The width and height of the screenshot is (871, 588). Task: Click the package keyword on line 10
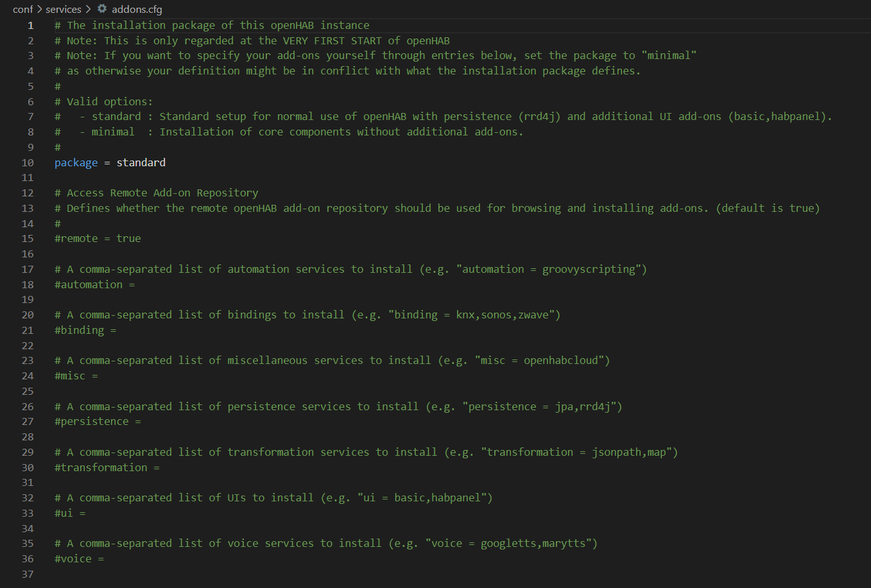(76, 162)
